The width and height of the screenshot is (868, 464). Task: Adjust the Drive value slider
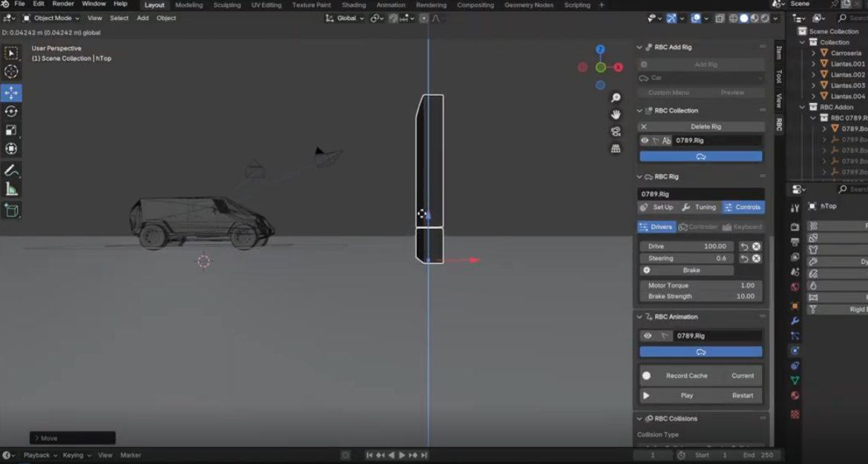tap(686, 246)
